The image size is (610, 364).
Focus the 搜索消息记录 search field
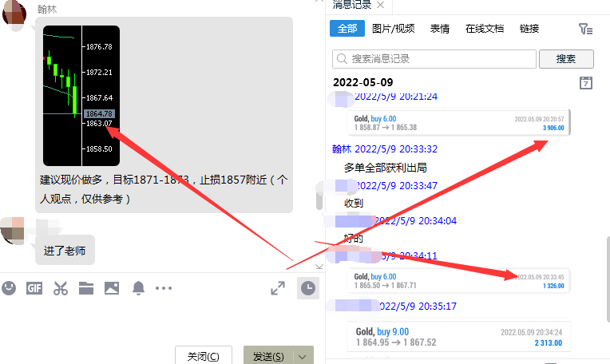click(434, 59)
